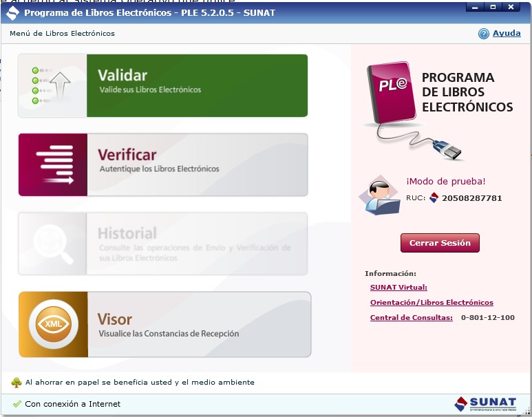
Task: Open Validar to validate electronic books
Action: pos(197,86)
